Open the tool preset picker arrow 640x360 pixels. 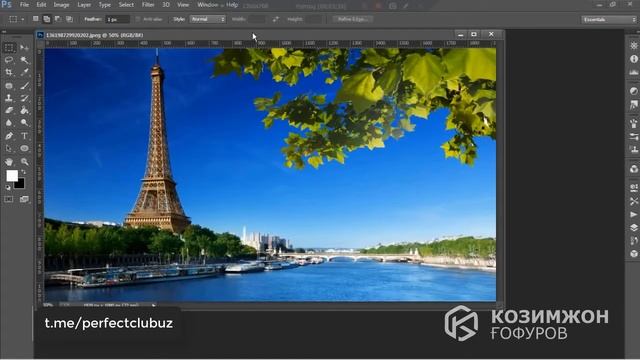[22, 19]
